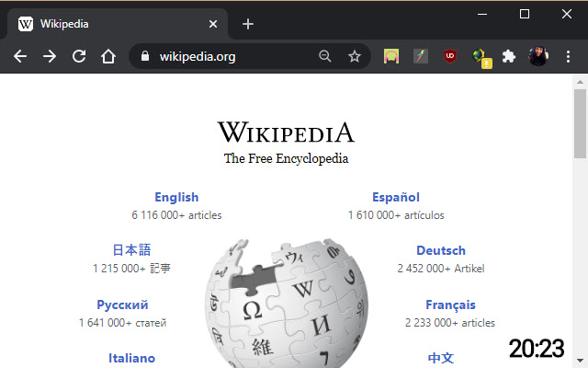Screen dimensions: 588x368
Task: Click the 1 641 000+ статей text
Action: (x=122, y=323)
